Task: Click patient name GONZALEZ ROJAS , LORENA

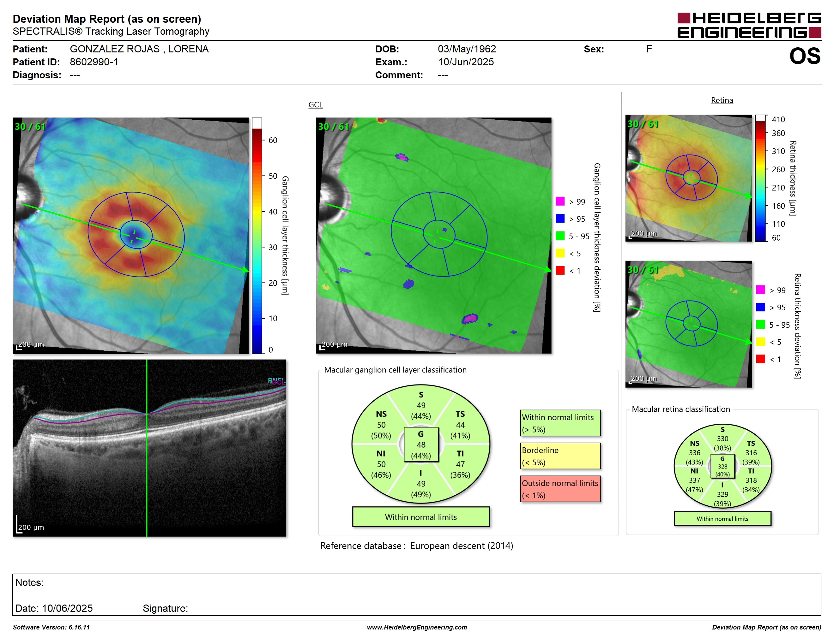Action: tap(139, 49)
